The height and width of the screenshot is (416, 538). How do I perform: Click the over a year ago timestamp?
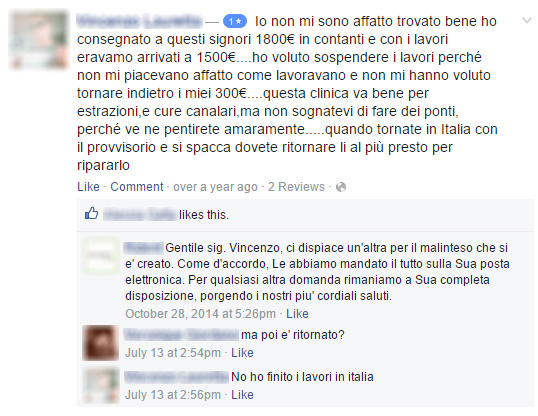click(215, 187)
